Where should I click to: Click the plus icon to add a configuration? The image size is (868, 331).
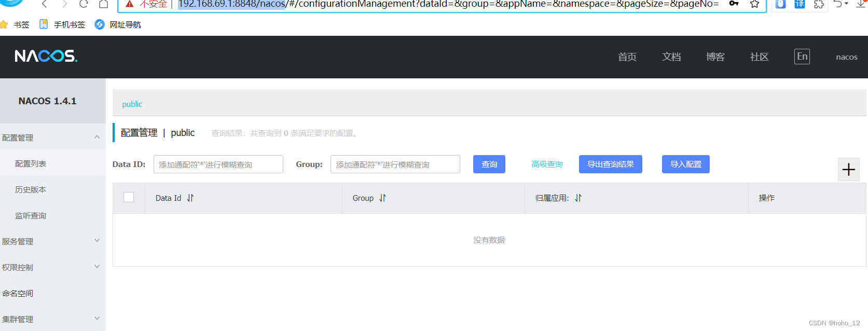[848, 170]
